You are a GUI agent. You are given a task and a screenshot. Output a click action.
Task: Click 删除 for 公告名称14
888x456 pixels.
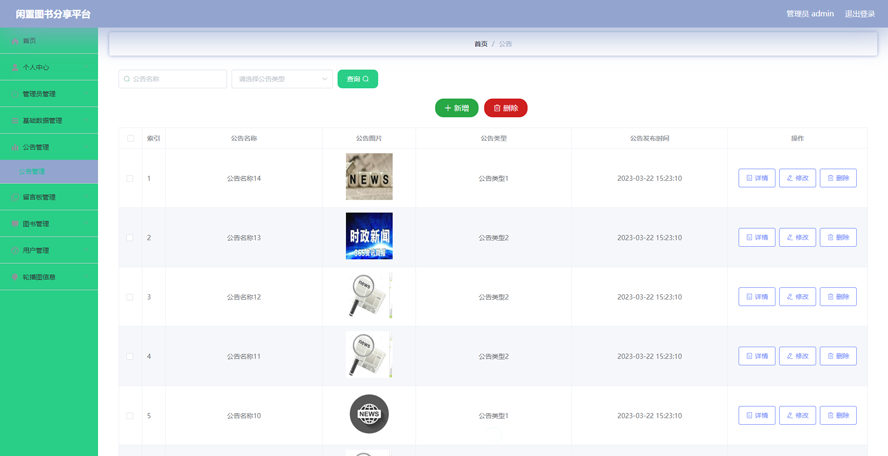[x=838, y=178]
